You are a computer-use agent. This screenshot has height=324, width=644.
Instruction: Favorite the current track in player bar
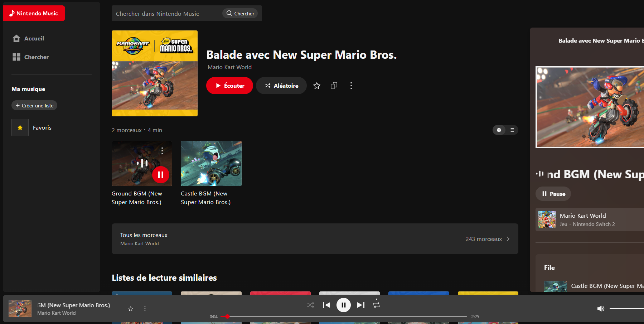[x=131, y=309]
